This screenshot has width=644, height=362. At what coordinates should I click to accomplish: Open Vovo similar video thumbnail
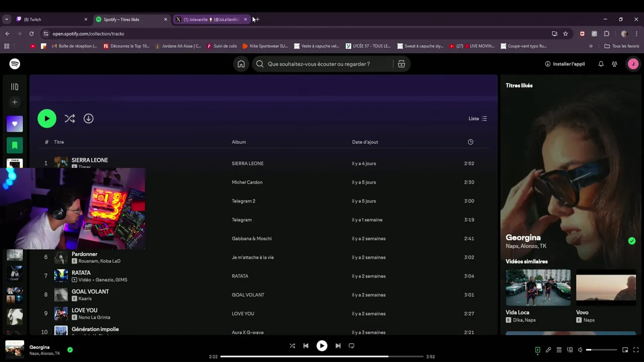click(606, 288)
